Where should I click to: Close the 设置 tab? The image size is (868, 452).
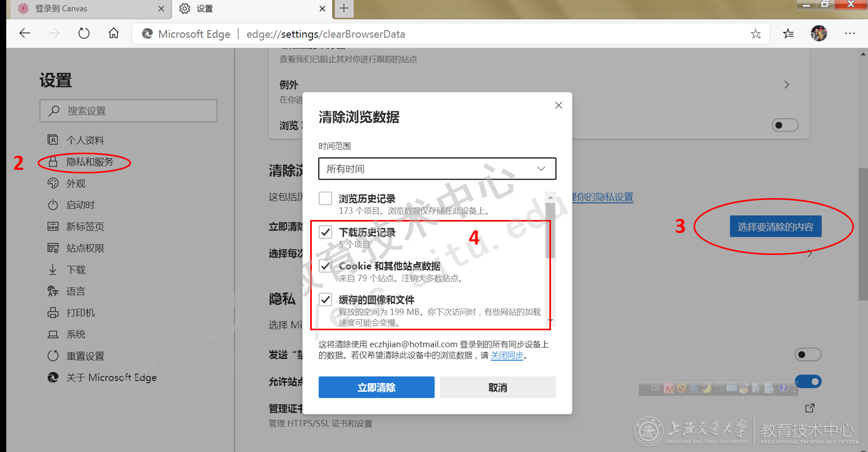coord(322,9)
